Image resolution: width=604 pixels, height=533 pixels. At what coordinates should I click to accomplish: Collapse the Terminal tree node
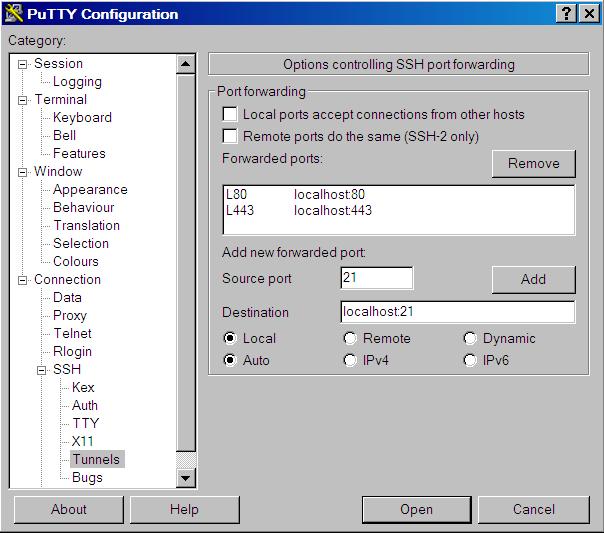[23, 100]
